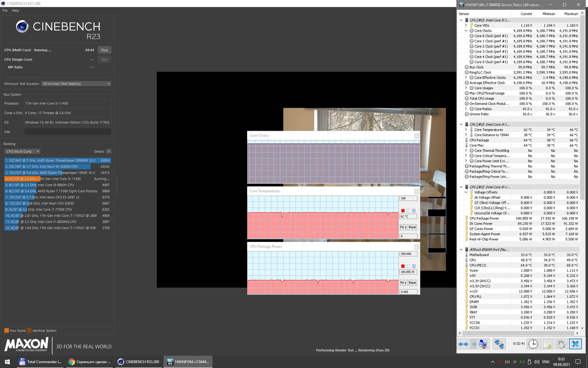Click the Cinebench Info text field
Screen dimensions: 588x368
click(68, 132)
